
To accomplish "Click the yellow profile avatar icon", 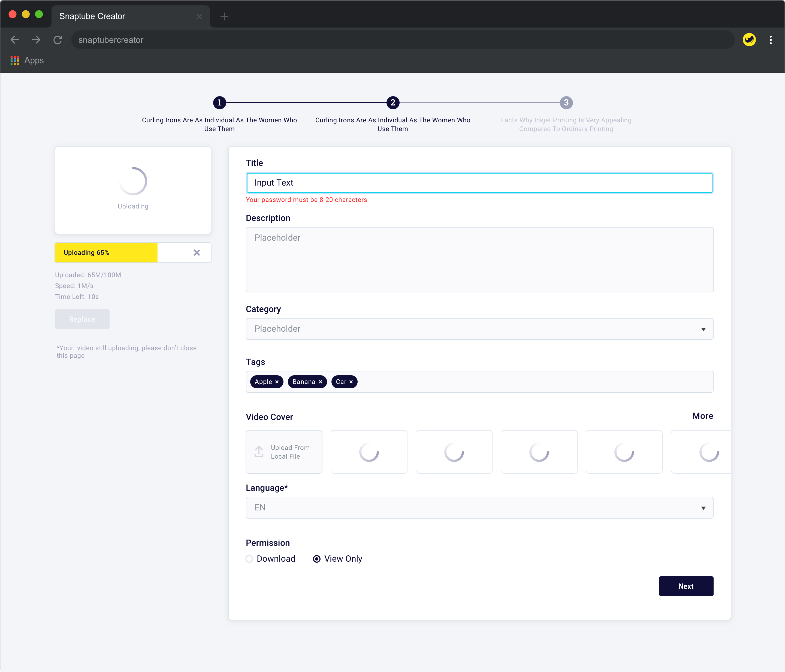I will [x=749, y=40].
